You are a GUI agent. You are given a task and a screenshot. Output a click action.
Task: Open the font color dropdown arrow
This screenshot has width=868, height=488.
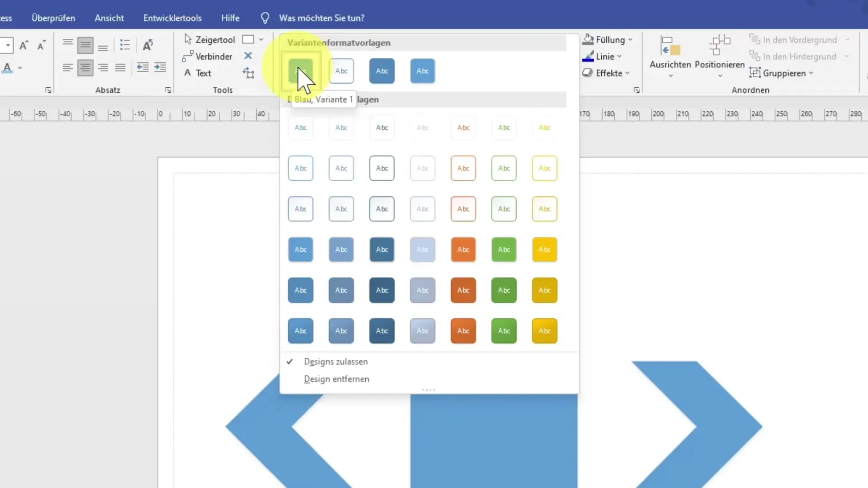point(20,68)
